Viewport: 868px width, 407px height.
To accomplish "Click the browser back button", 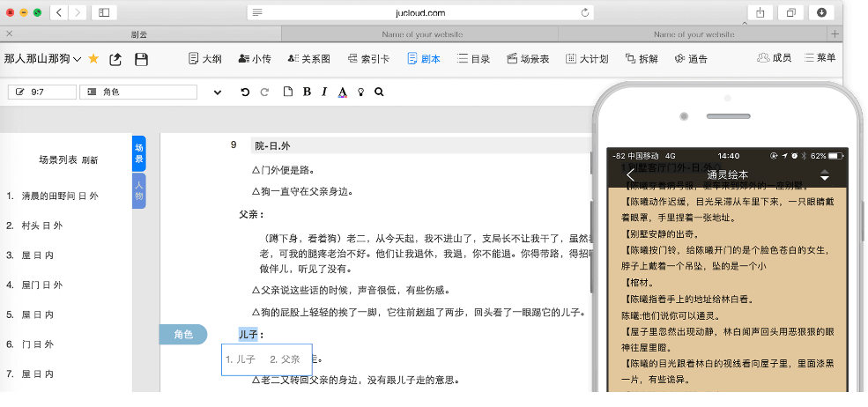I will 59,12.
